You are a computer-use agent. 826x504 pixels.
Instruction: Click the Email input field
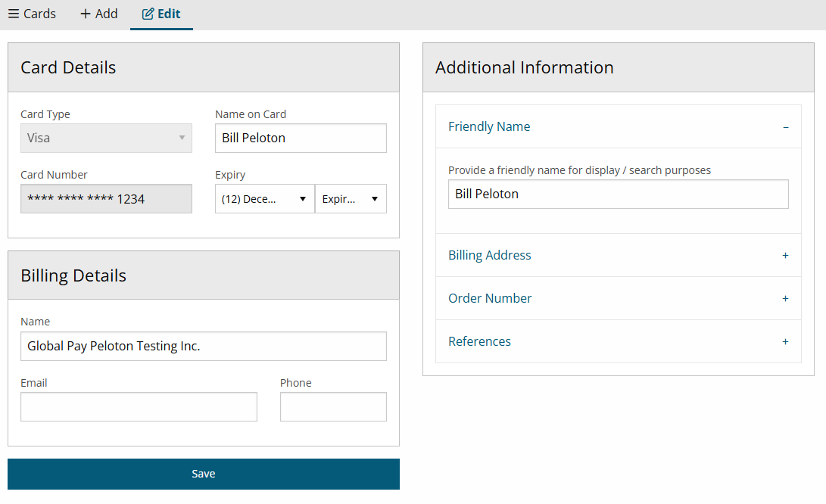[x=139, y=407]
